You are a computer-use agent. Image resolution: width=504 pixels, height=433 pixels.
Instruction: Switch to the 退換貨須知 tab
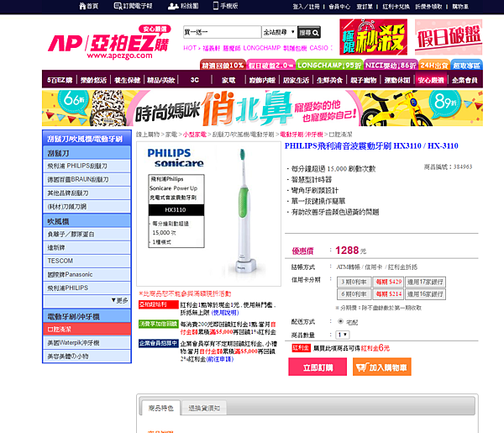tap(204, 409)
